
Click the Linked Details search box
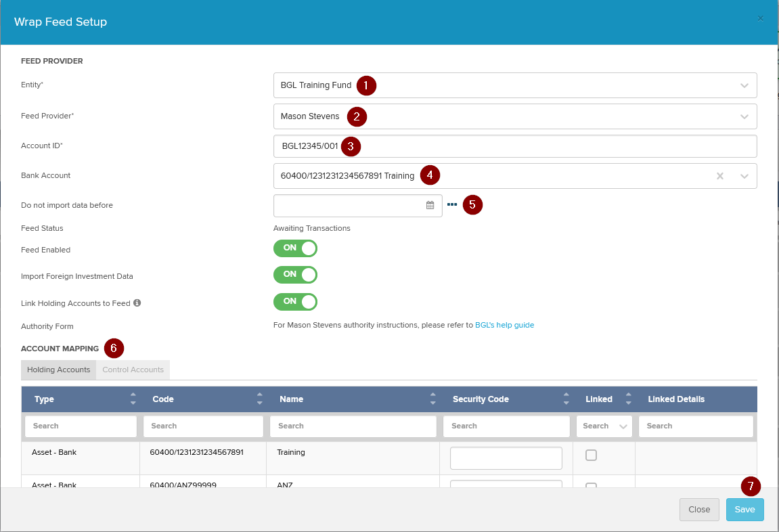click(x=696, y=426)
